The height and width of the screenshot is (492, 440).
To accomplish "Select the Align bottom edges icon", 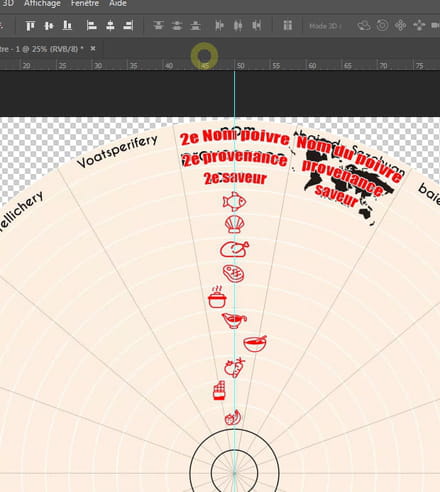I will pyautogui.click(x=67, y=26).
